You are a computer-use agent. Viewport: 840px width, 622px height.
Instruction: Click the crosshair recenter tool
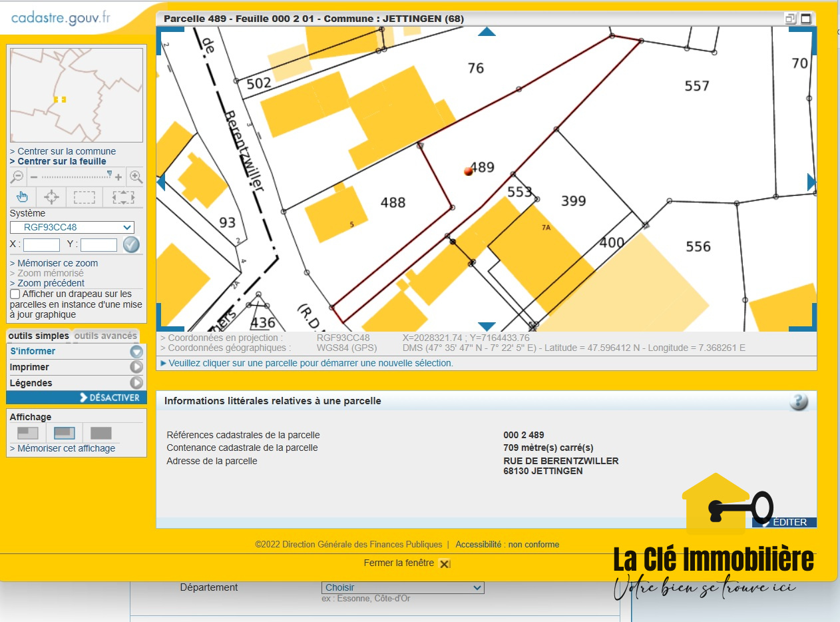(x=51, y=196)
